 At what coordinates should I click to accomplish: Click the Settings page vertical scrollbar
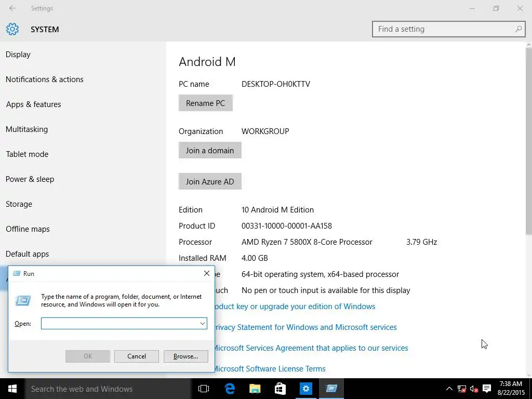[x=528, y=141]
